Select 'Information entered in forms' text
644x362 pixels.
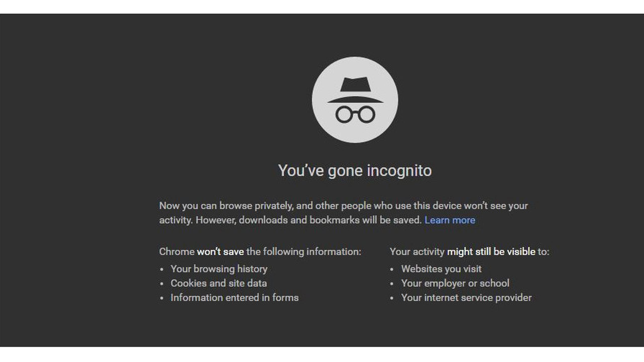tap(234, 298)
